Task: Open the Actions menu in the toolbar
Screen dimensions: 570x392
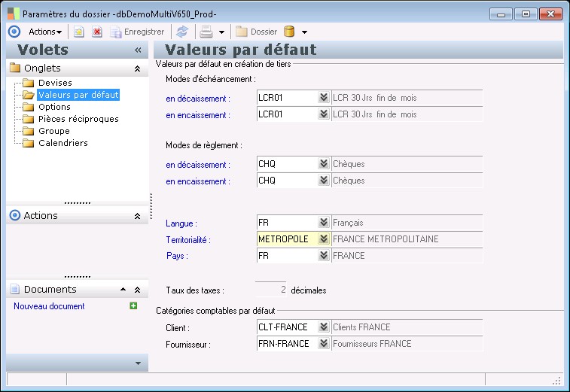Action: point(45,32)
